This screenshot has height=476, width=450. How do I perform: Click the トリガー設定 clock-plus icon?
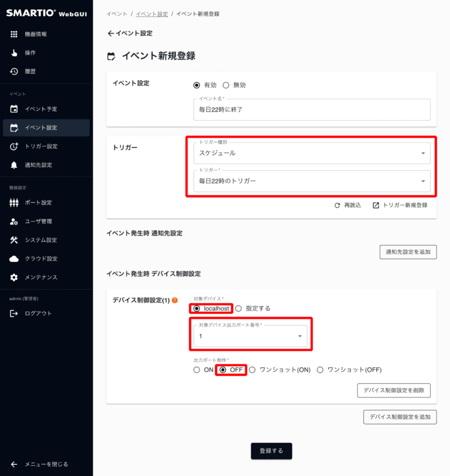(x=14, y=147)
